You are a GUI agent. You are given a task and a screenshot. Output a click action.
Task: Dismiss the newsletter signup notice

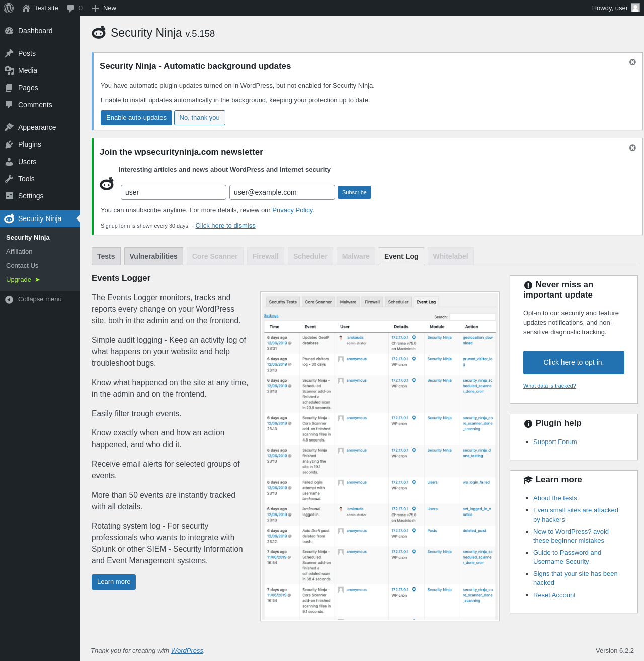click(x=632, y=148)
